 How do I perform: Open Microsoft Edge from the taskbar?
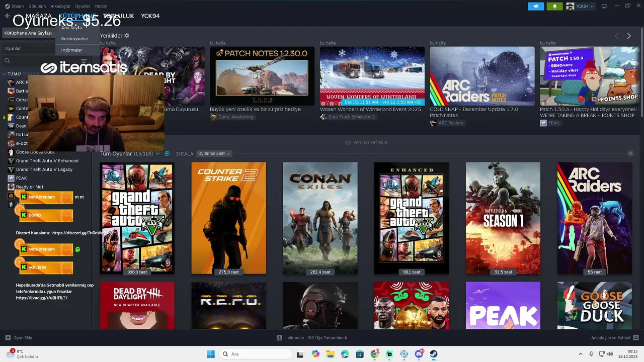pos(345,354)
